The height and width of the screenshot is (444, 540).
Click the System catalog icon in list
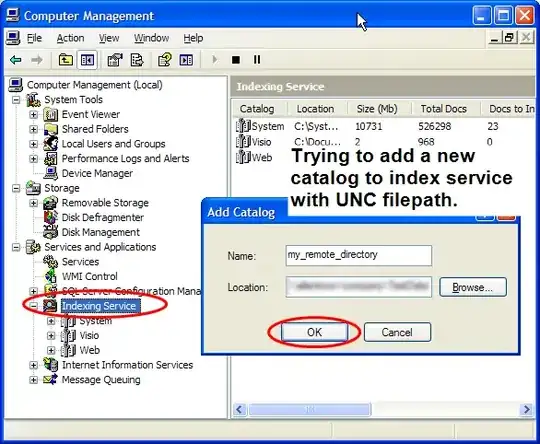point(243,126)
